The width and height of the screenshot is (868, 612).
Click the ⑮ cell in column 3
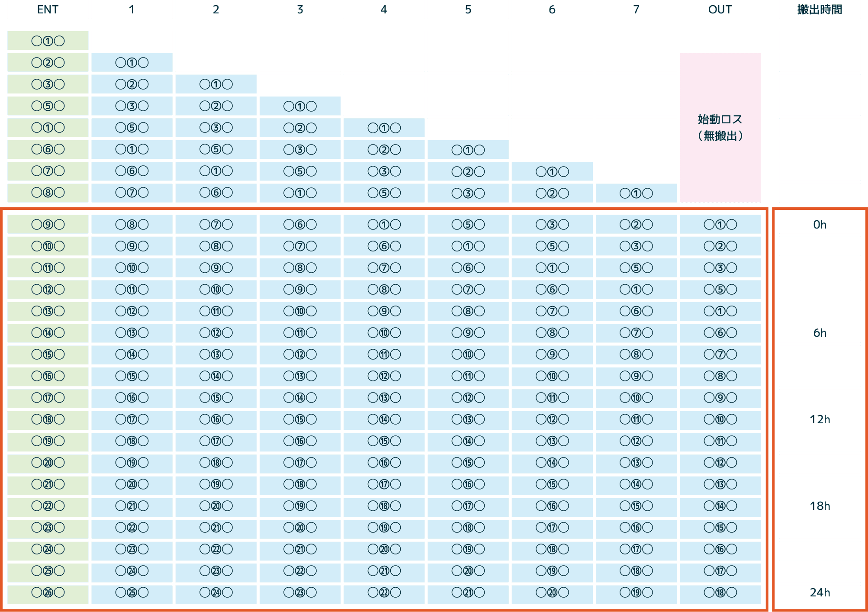(300, 419)
